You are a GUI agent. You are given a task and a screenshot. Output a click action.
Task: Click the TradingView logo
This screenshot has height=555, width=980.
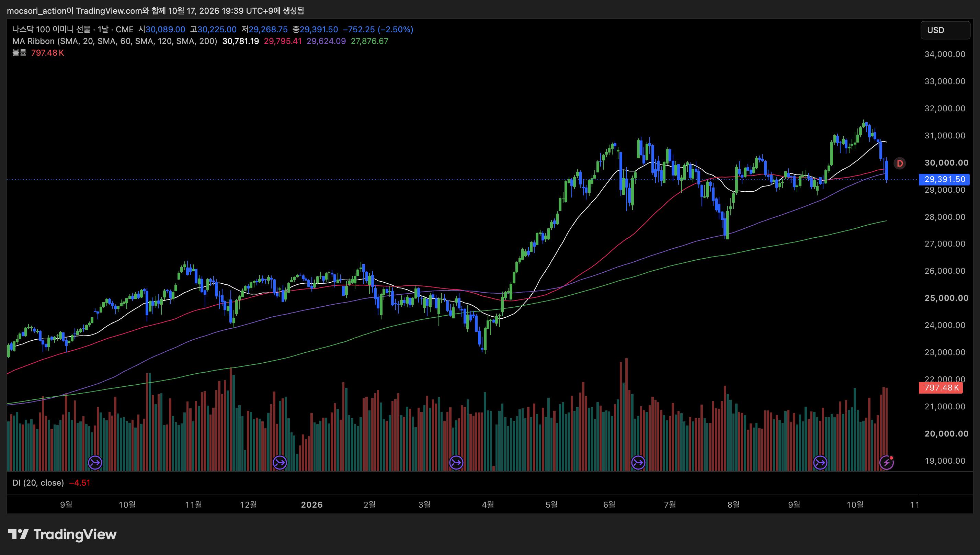click(62, 534)
